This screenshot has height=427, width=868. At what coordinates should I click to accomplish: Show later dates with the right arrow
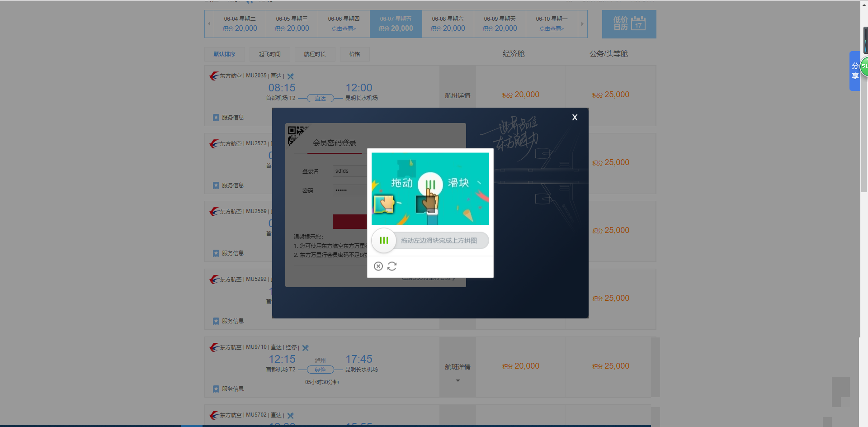point(582,24)
